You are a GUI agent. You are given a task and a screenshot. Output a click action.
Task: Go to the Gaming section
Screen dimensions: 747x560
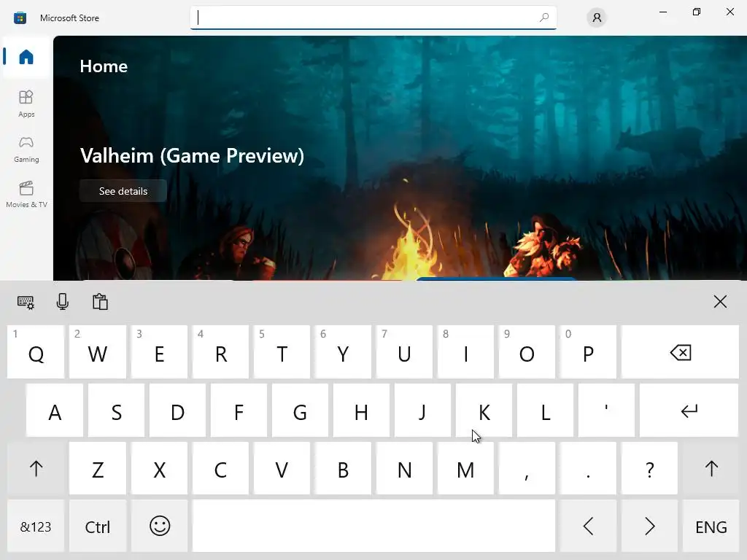[x=26, y=149]
